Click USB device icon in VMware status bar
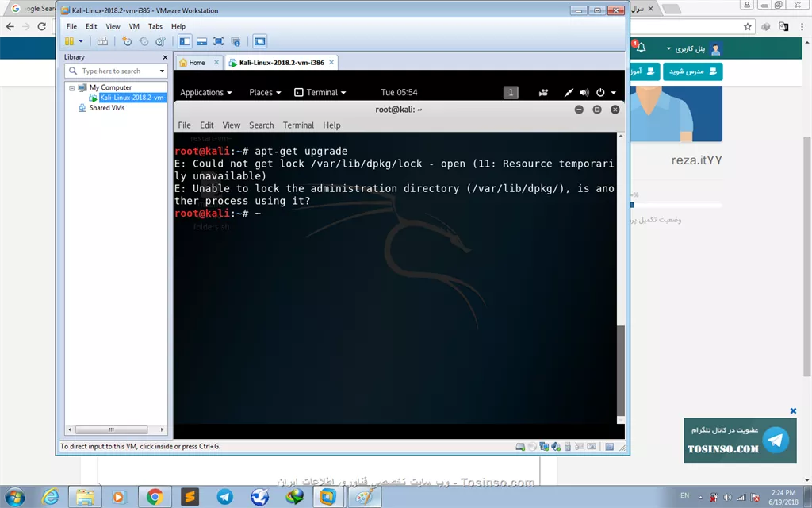This screenshot has height=508, width=812. coord(568,446)
